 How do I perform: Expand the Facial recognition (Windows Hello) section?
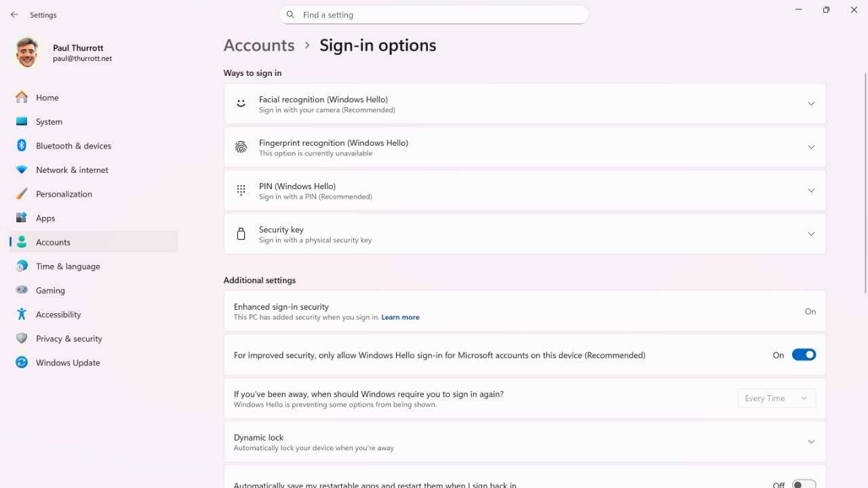811,103
